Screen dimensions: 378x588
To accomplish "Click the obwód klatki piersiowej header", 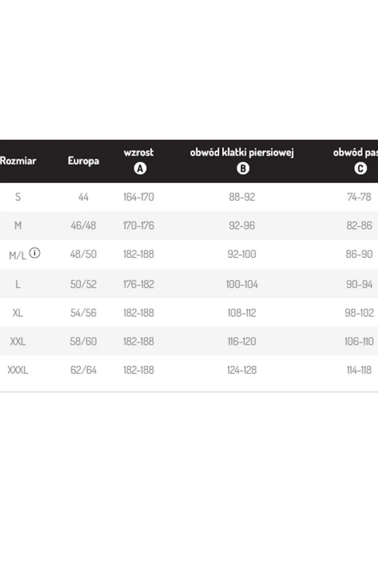I will (x=242, y=152).
